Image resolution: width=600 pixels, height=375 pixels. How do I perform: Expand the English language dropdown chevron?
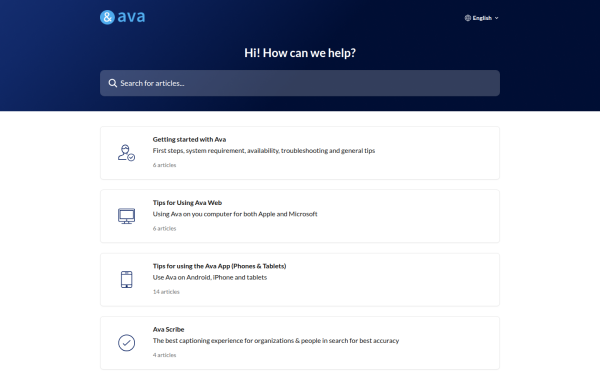click(x=496, y=18)
